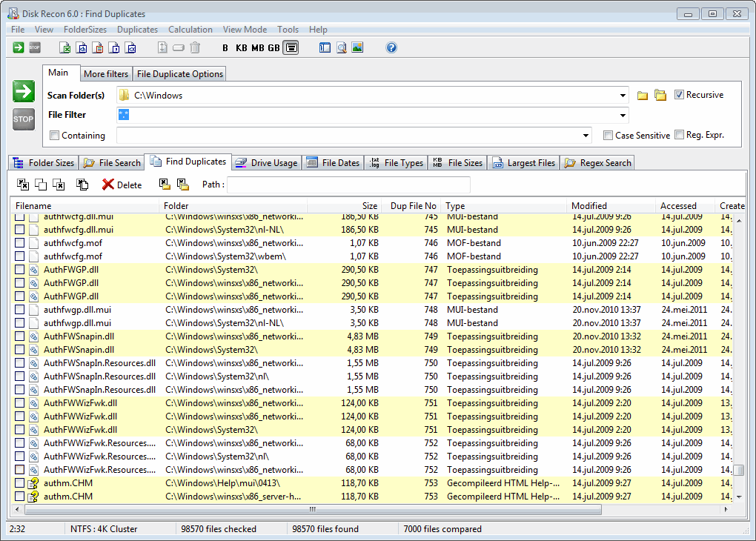
Task: Click the small green start arrow in top toolbar
Action: pos(19,47)
